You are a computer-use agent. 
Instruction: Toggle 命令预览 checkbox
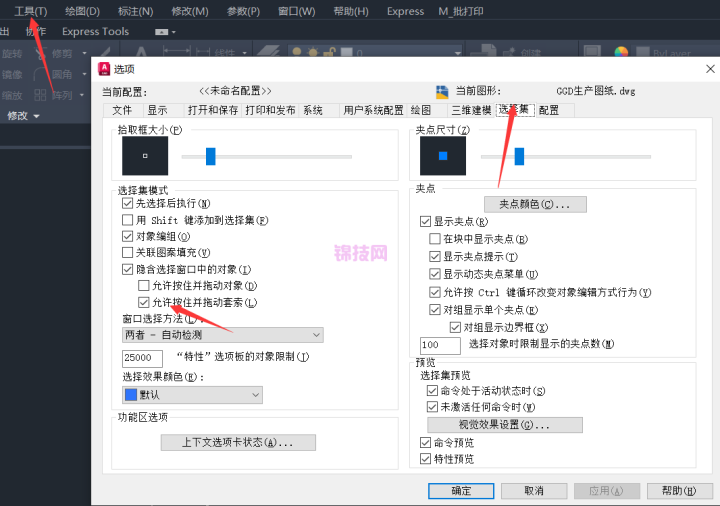(426, 443)
